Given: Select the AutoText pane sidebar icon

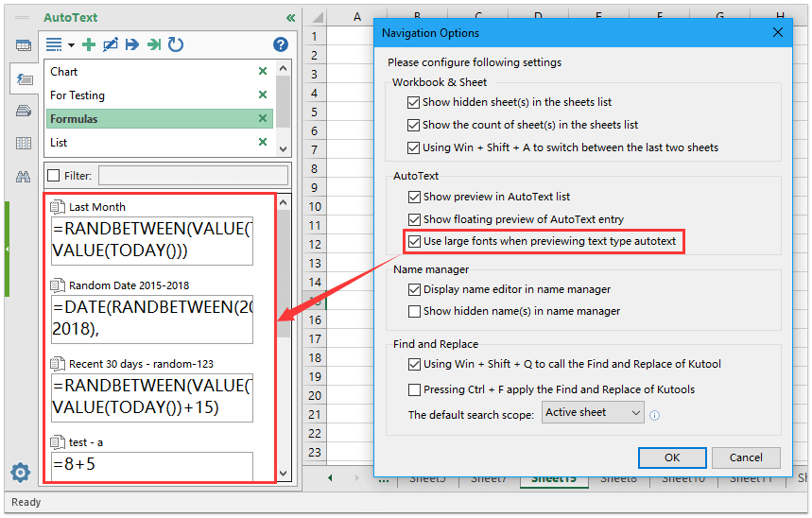Looking at the screenshot, I should tap(25, 79).
